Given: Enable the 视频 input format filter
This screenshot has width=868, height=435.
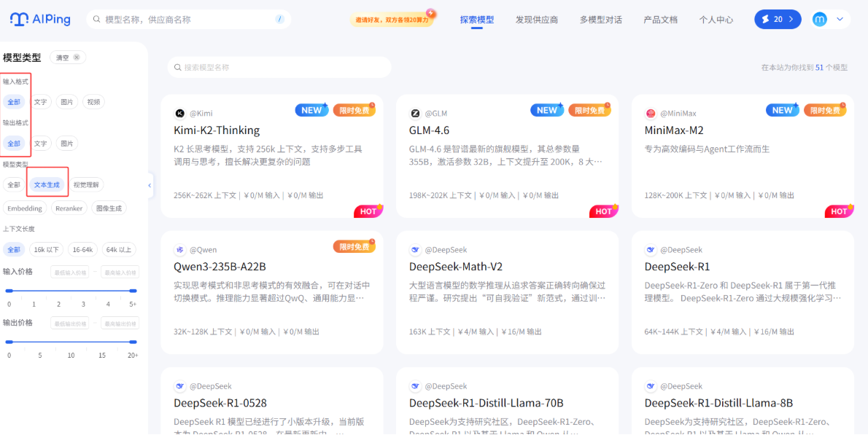Looking at the screenshot, I should [93, 102].
